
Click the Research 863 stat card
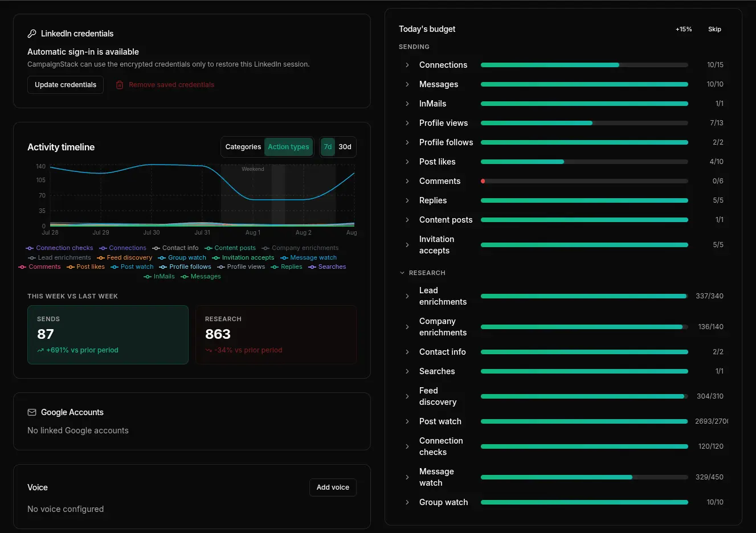click(276, 335)
